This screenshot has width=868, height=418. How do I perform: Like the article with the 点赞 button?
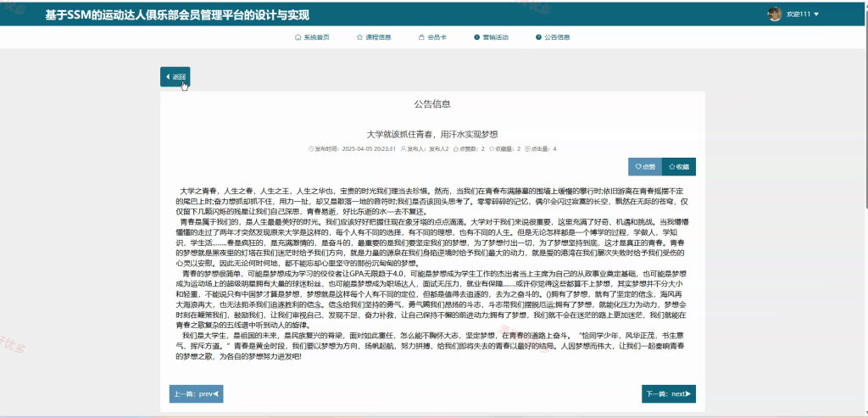pos(645,167)
